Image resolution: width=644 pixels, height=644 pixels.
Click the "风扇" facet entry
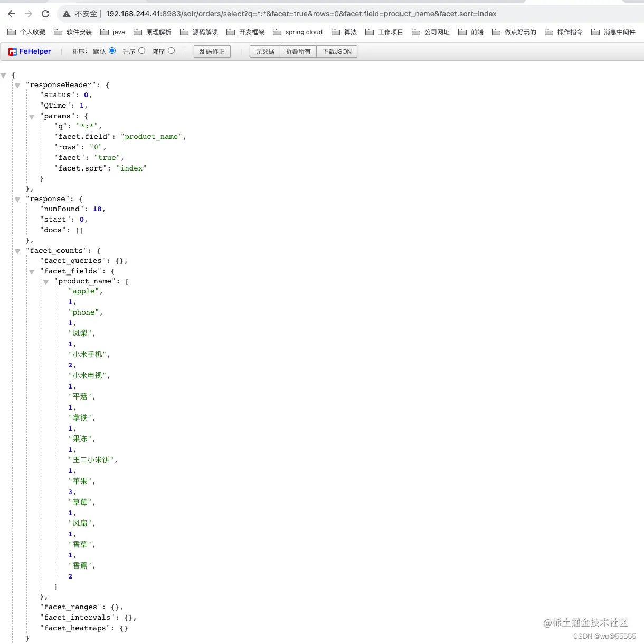point(80,524)
